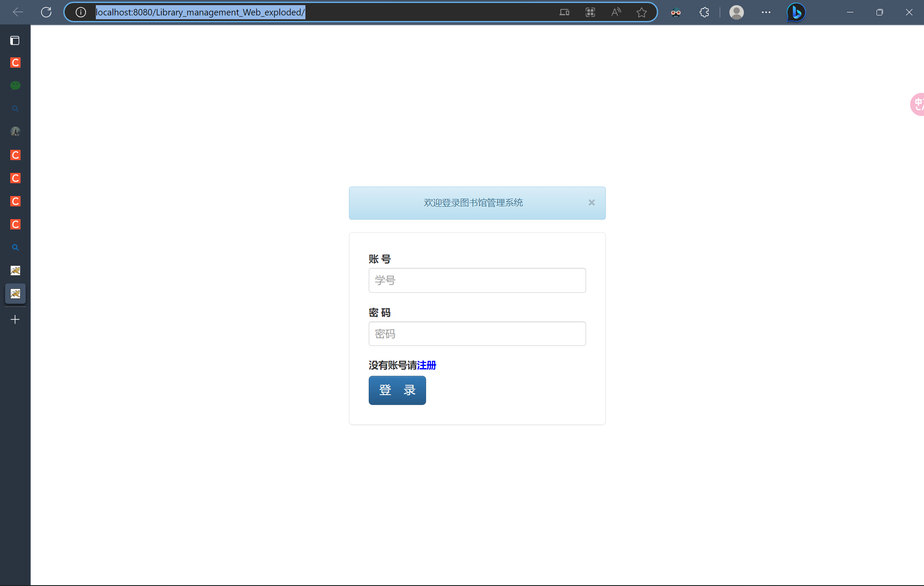Open a new tab with the plus button
Viewport: 924px width, 586px height.
tap(15, 319)
